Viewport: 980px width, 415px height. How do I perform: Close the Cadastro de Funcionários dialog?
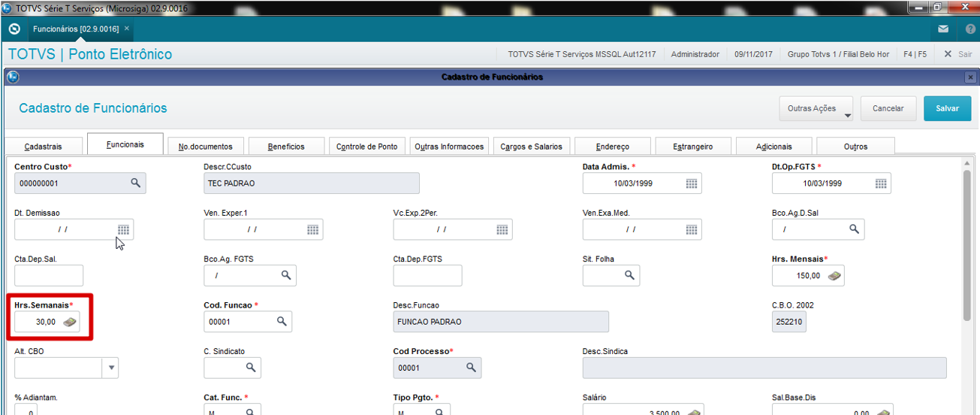coord(970,77)
